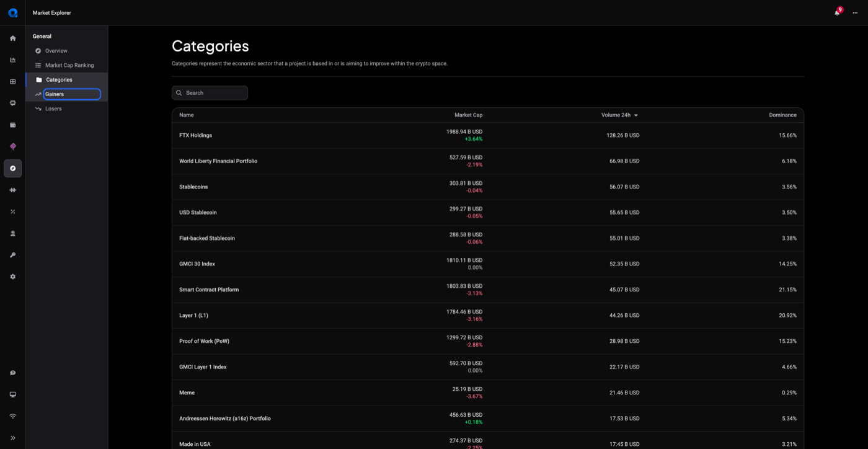Screen dimensions: 868x449
Task: Click the folder icon beside Categories
Action: pos(39,80)
